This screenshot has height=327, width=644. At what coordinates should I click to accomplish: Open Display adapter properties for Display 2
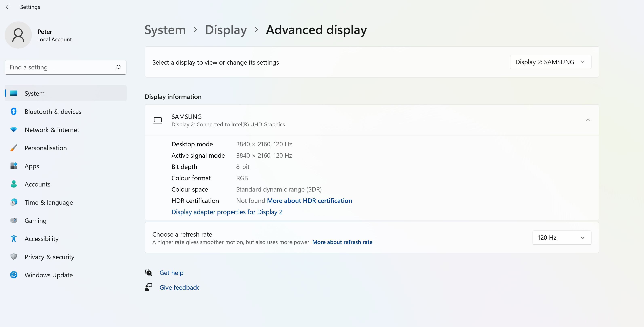pyautogui.click(x=227, y=212)
